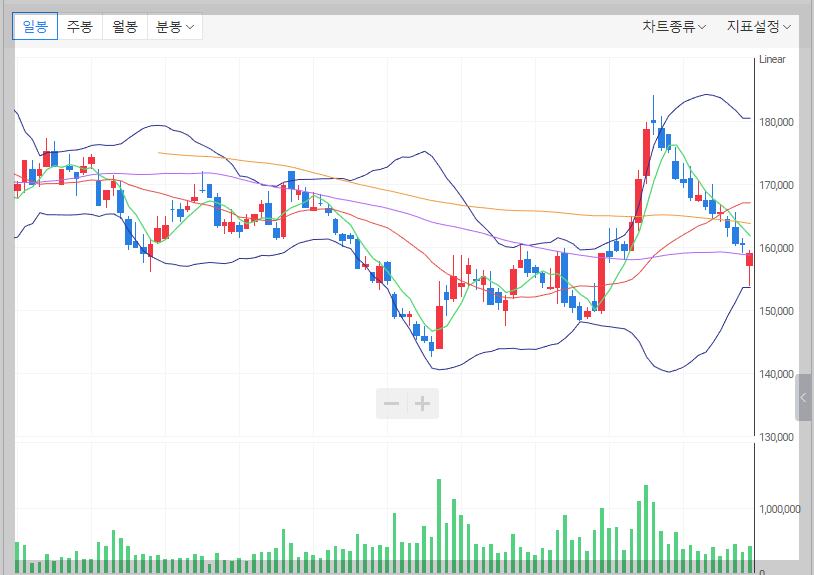The image size is (814, 575).
Task: Select the 일봉 daily chart tab
Action: (x=35, y=26)
